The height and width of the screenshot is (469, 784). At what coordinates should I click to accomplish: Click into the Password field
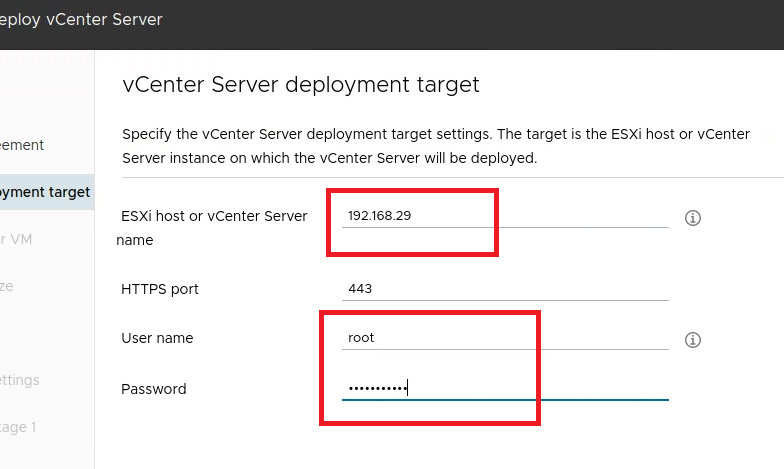[x=505, y=388]
